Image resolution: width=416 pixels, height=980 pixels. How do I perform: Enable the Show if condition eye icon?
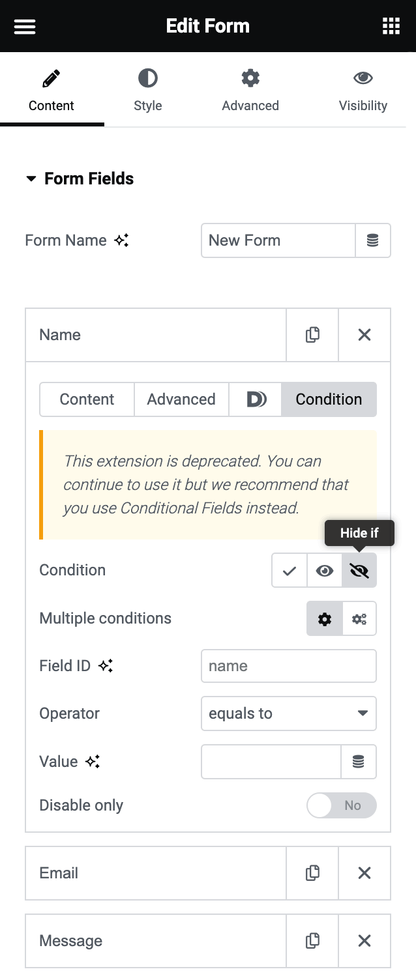point(324,570)
